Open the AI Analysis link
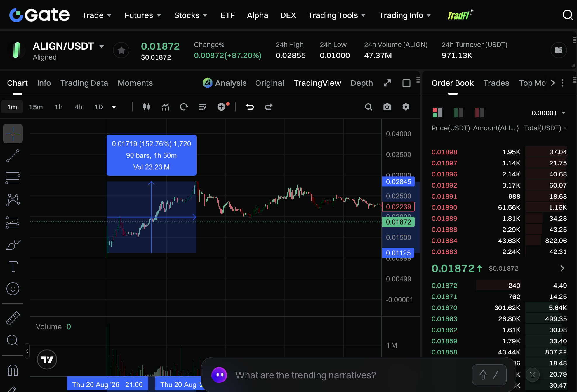The height and width of the screenshot is (392, 577). coord(225,83)
